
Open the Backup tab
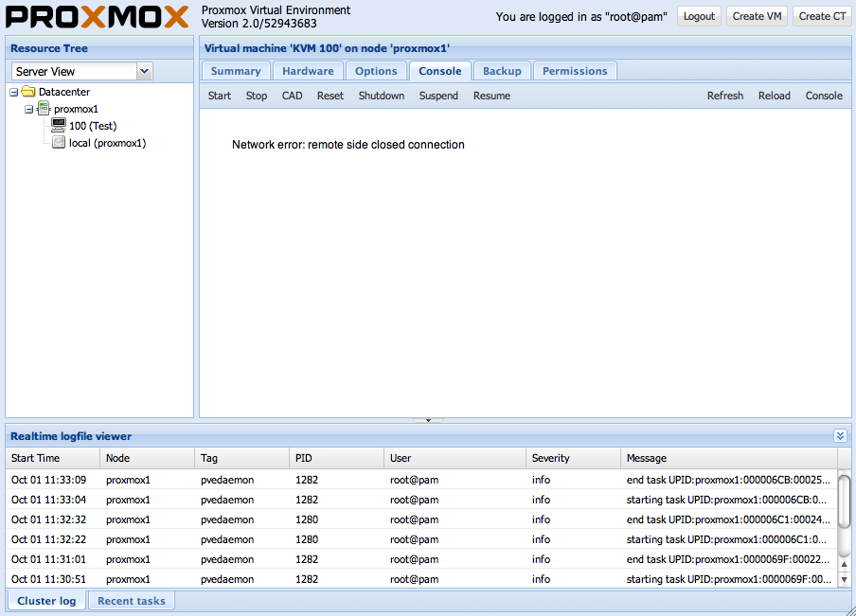[502, 71]
